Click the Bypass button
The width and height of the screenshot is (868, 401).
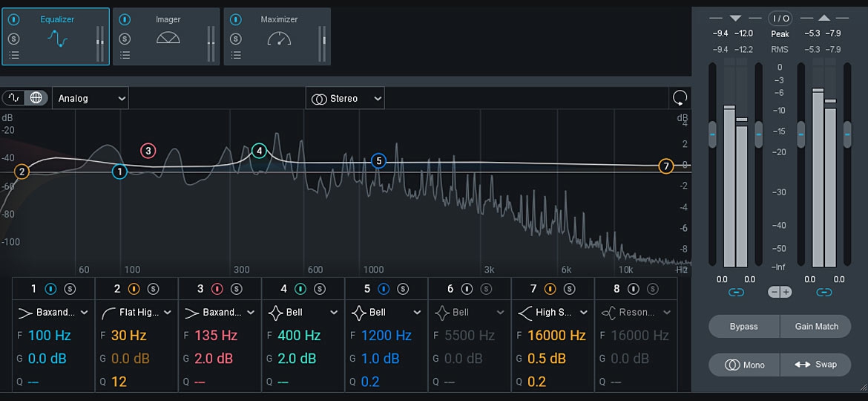coord(743,327)
